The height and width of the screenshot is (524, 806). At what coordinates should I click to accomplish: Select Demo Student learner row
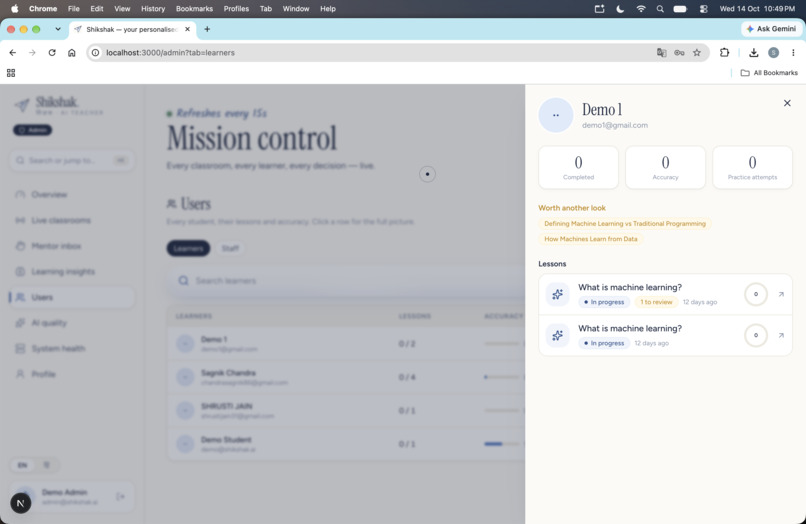click(346, 444)
